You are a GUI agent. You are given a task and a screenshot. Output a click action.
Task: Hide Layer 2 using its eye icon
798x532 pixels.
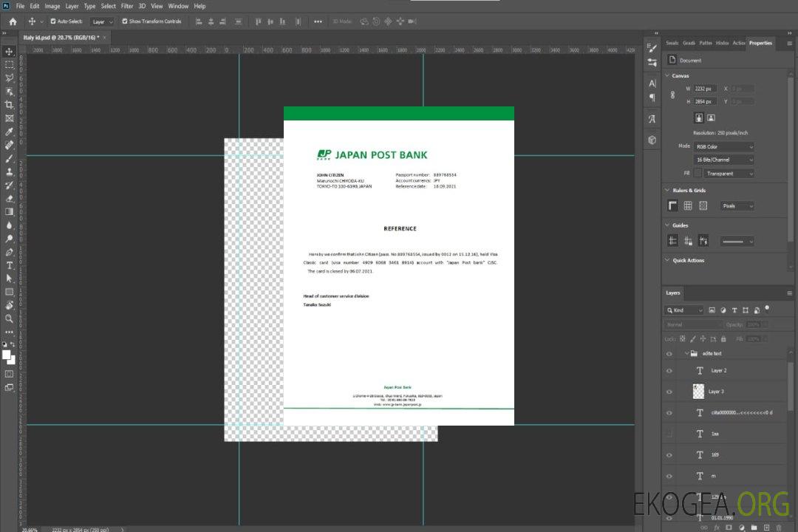pyautogui.click(x=669, y=371)
